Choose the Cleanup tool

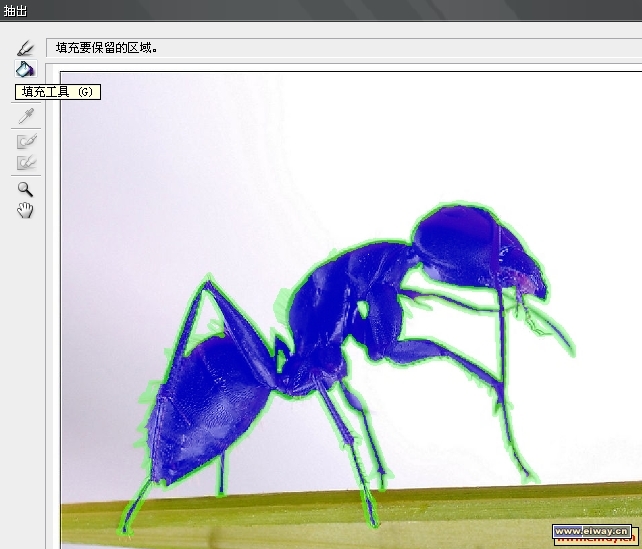[x=27, y=141]
